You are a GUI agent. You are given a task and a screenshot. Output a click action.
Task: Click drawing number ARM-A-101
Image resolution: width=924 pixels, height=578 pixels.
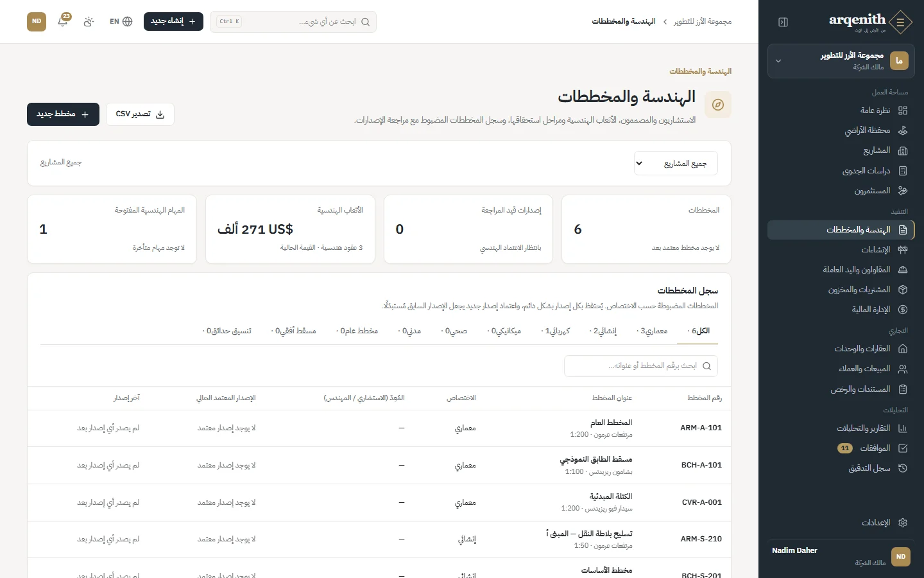[701, 428]
